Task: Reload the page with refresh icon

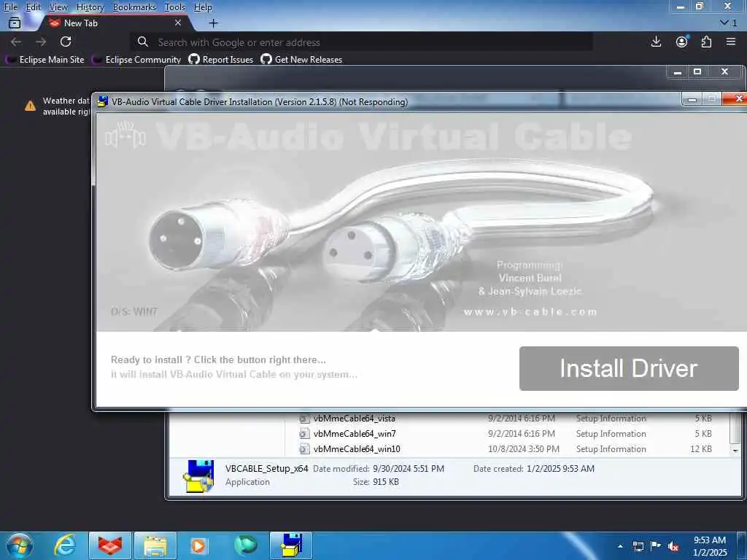Action: click(x=66, y=42)
